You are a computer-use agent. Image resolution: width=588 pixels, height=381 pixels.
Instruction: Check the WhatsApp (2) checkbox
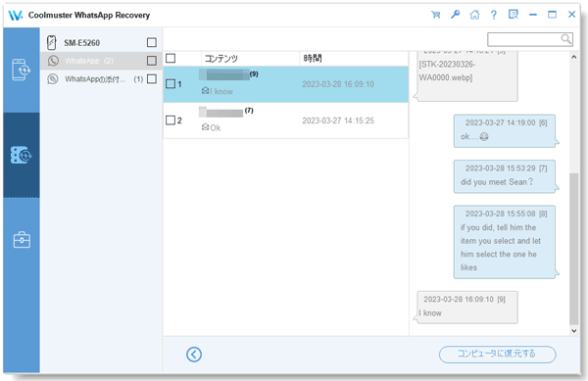click(x=152, y=61)
